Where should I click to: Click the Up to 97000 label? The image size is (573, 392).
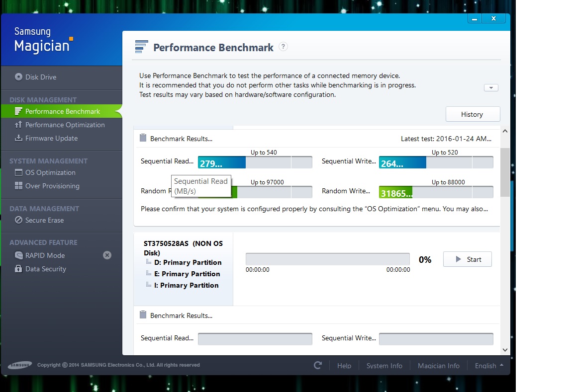pyautogui.click(x=267, y=182)
